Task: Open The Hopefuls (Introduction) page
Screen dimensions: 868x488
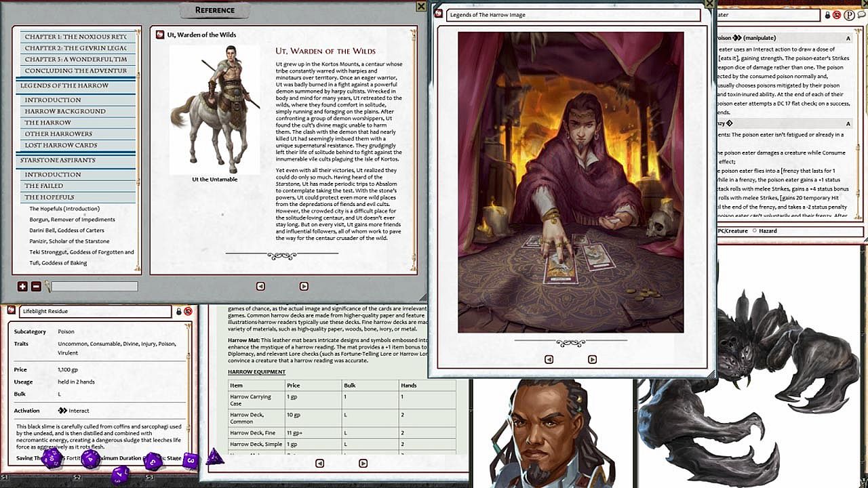Action: 64,209
